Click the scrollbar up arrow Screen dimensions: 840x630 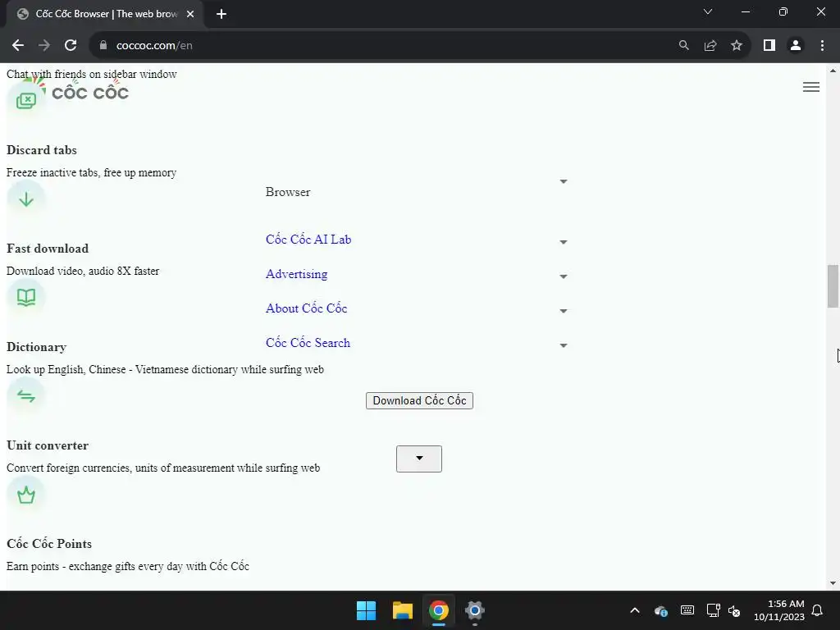pyautogui.click(x=833, y=71)
